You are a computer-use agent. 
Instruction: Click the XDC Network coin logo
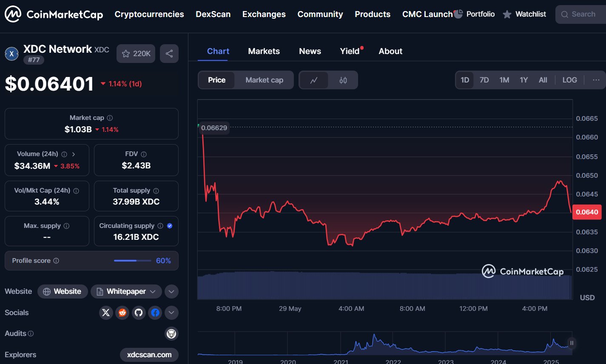pyautogui.click(x=11, y=54)
